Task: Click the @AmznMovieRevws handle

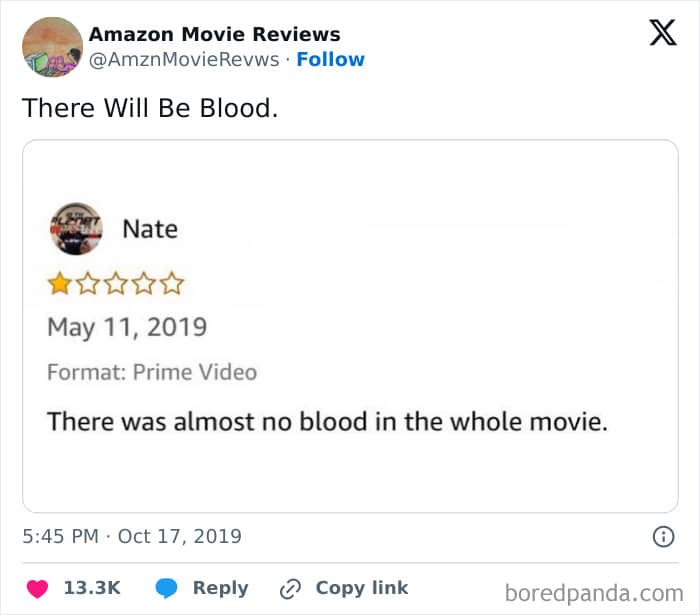Action: tap(184, 59)
